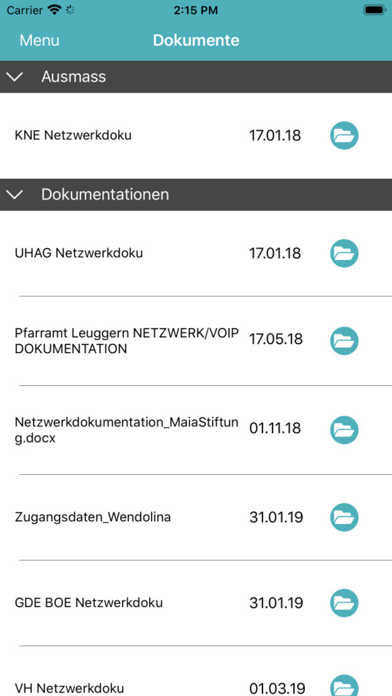Open folder icon for UHAG Netzwerkdoku
This screenshot has width=392, height=696.
tap(344, 253)
